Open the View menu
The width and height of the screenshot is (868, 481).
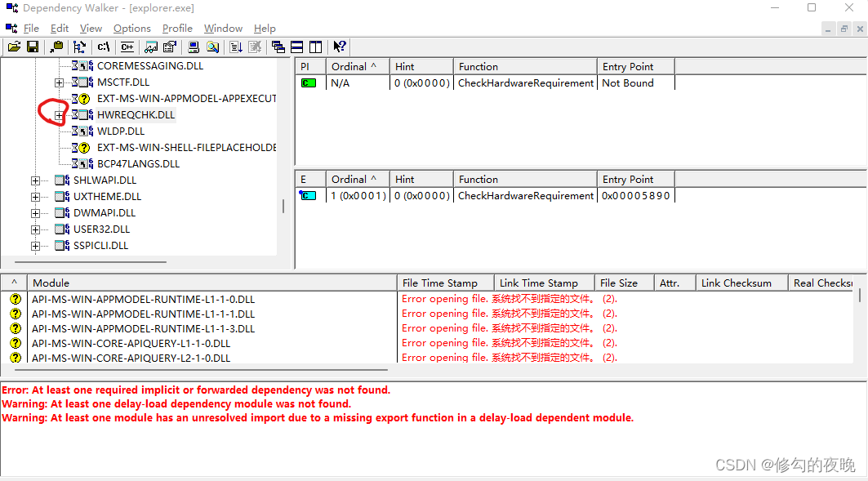pos(91,29)
